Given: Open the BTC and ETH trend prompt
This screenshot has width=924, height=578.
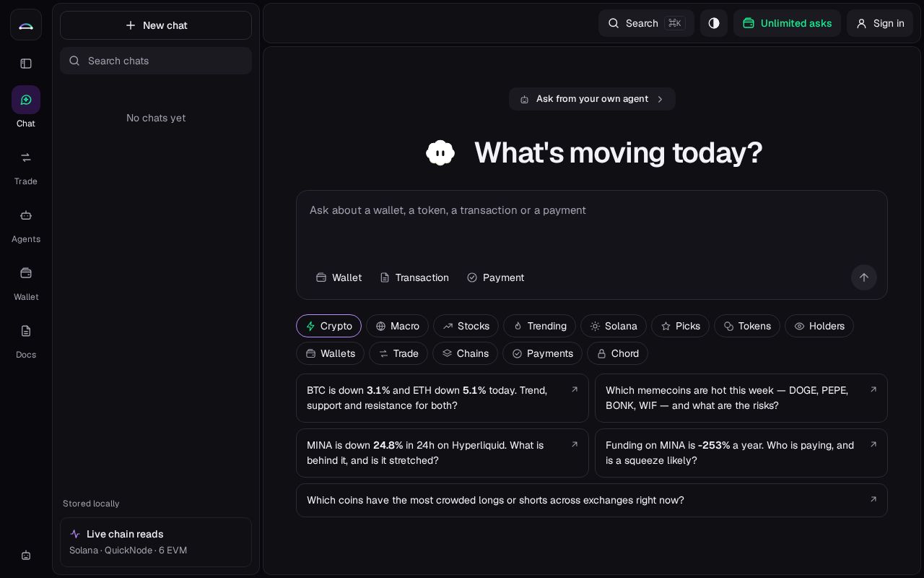Looking at the screenshot, I should pos(443,398).
